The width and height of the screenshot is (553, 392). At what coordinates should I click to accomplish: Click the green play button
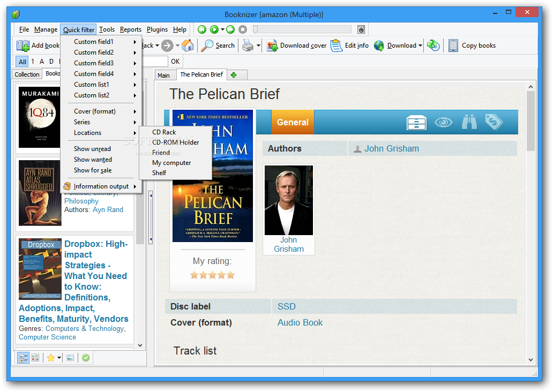214,29
